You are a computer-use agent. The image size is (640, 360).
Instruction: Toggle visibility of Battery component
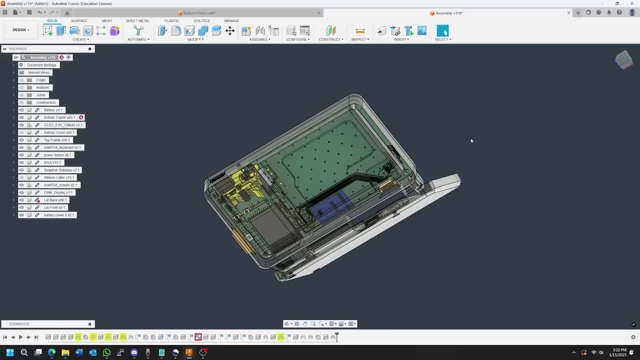[22, 110]
